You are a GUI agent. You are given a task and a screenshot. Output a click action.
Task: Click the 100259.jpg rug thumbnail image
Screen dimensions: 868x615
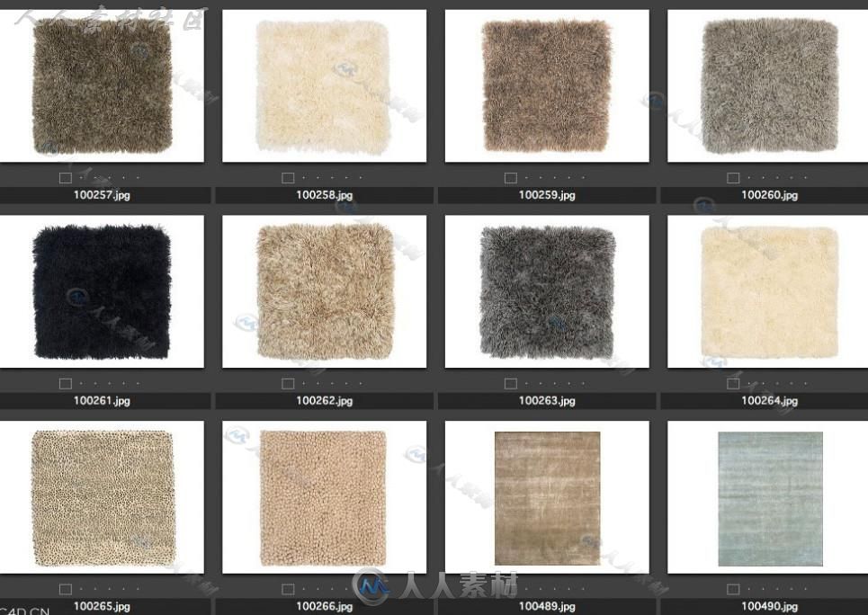[547, 86]
